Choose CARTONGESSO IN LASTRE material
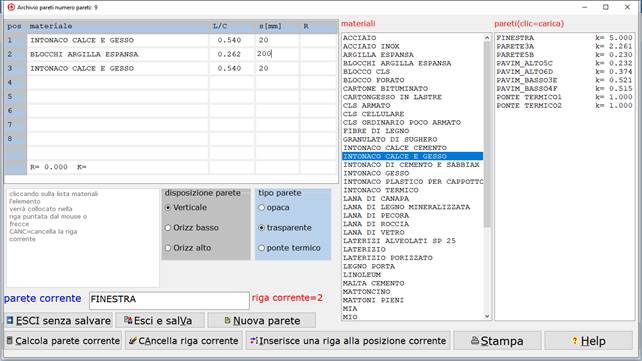This screenshot has height=361, width=642. click(412, 97)
